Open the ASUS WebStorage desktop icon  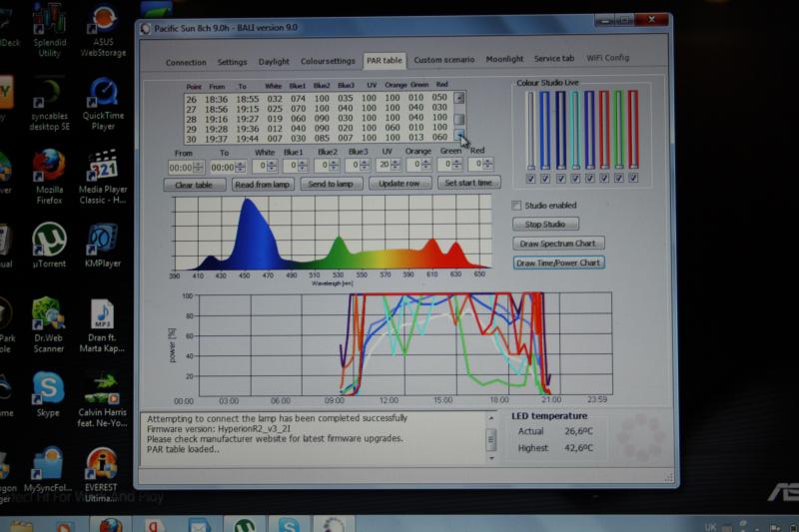pyautogui.click(x=103, y=22)
